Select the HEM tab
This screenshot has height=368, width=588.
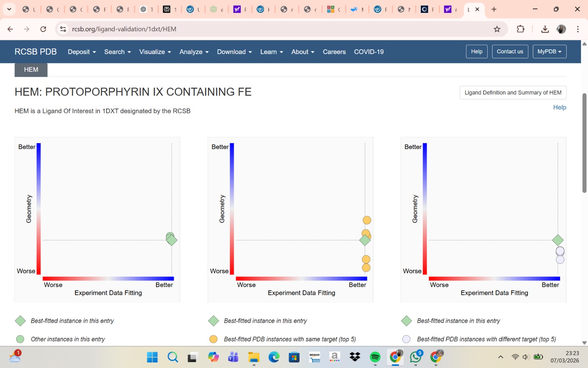[x=31, y=70]
